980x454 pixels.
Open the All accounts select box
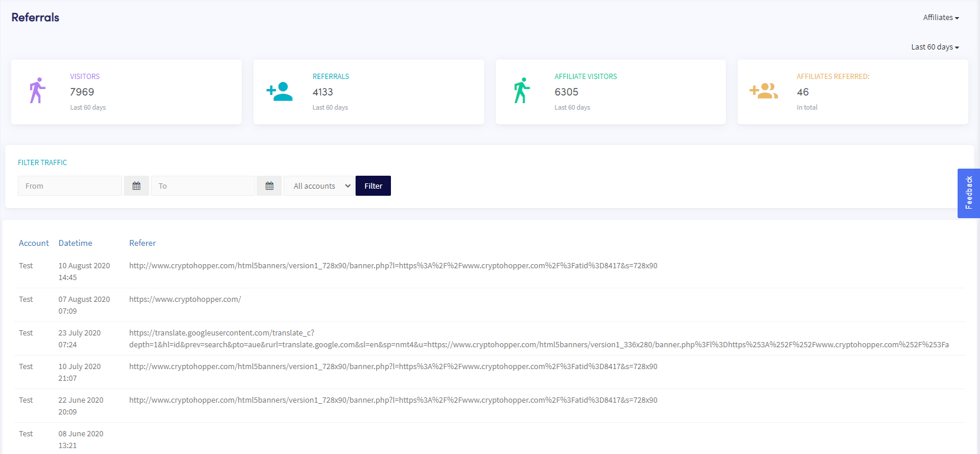click(318, 186)
